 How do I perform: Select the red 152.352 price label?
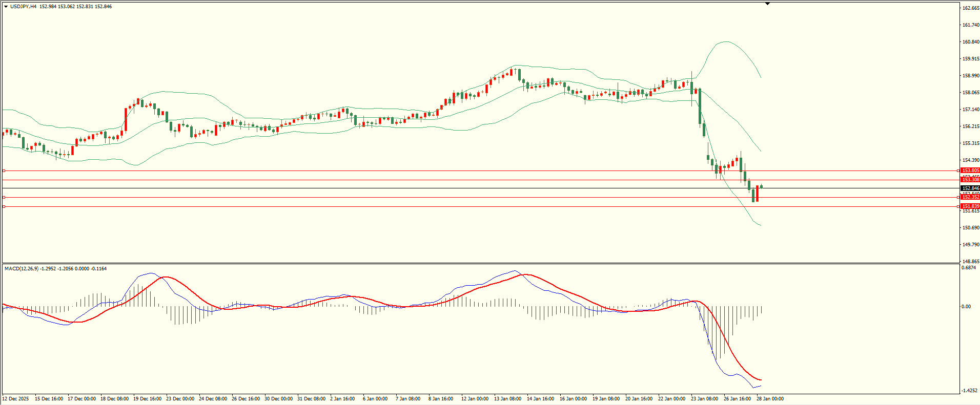pyautogui.click(x=970, y=197)
